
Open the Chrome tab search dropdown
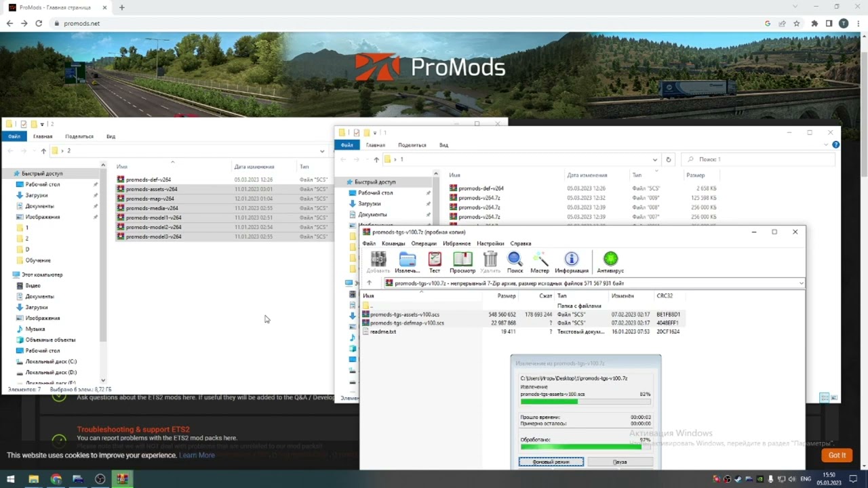796,7
